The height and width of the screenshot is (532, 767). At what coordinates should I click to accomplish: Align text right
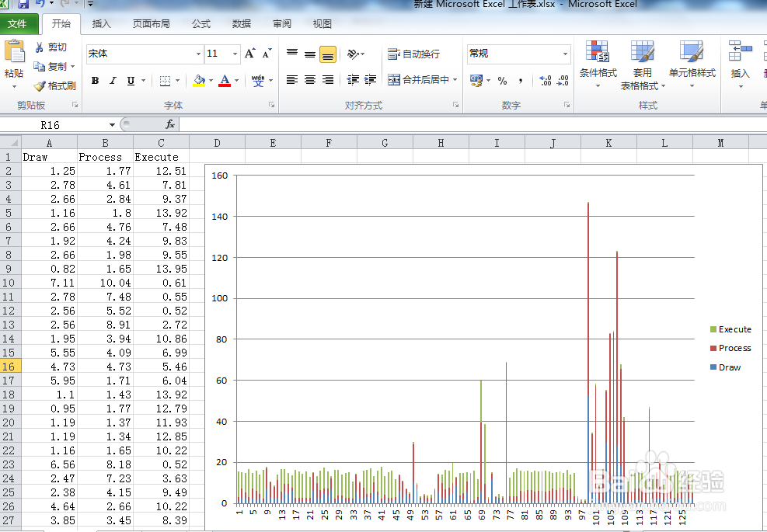pos(328,80)
